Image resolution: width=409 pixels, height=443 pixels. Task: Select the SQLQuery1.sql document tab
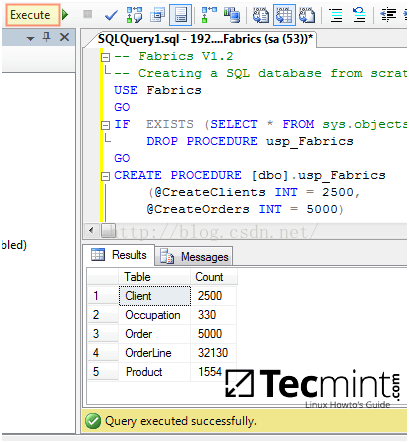(205, 39)
